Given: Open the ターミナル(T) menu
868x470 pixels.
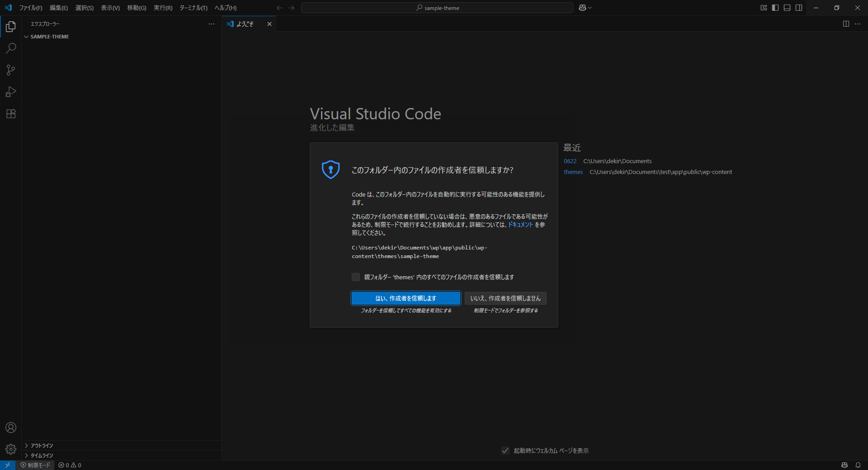Looking at the screenshot, I should tap(193, 8).
